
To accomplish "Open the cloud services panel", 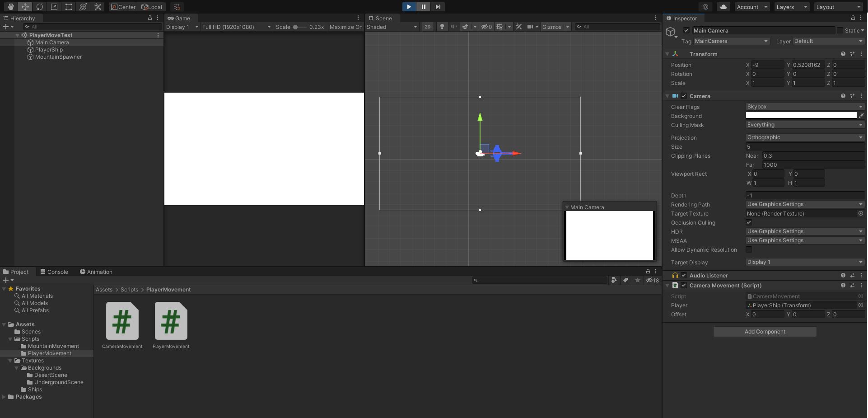I will tap(723, 7).
